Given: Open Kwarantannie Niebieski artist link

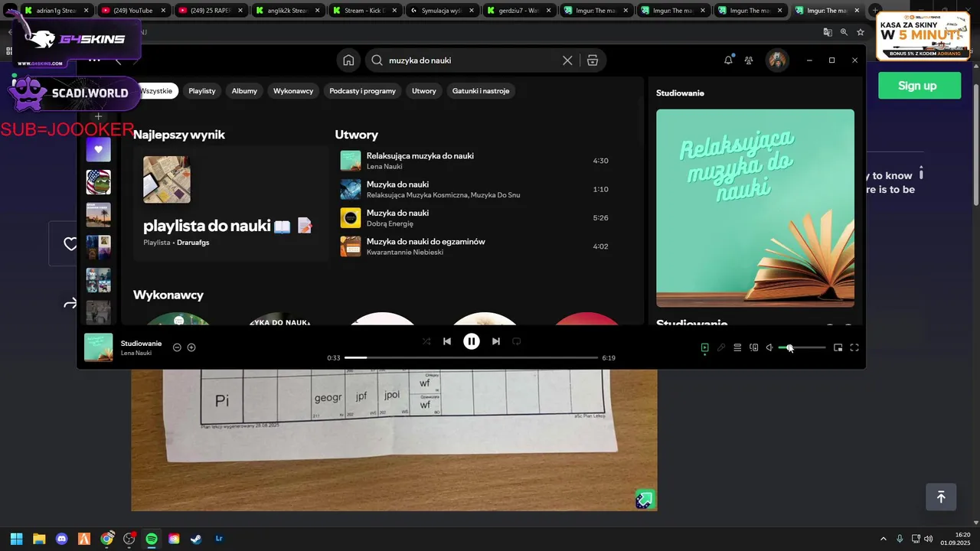Looking at the screenshot, I should tap(405, 252).
